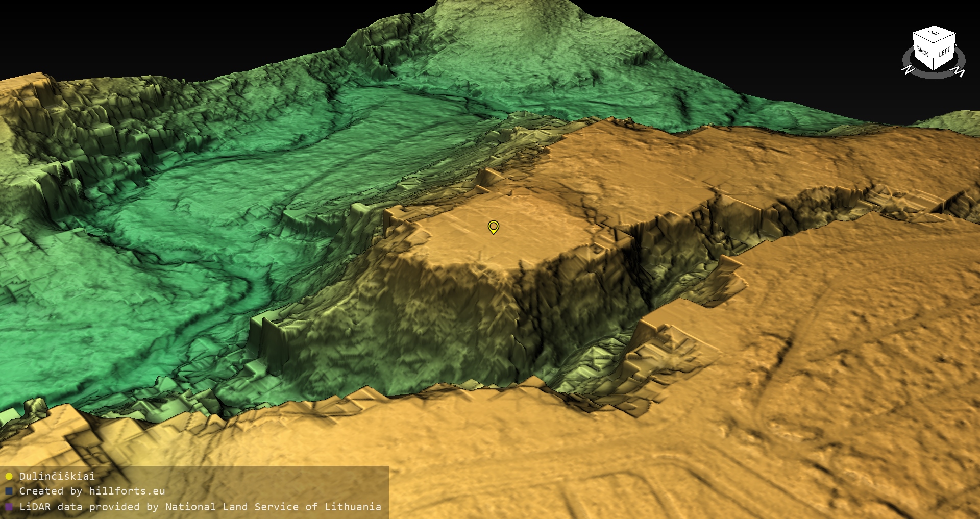Click the purple square beside LiDAR data
This screenshot has width=980, height=519.
[x=9, y=507]
